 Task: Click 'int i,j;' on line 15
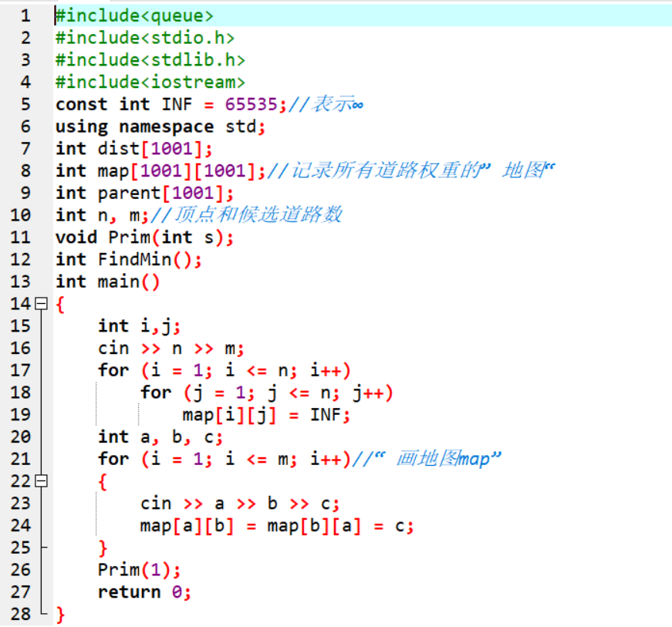point(140,326)
